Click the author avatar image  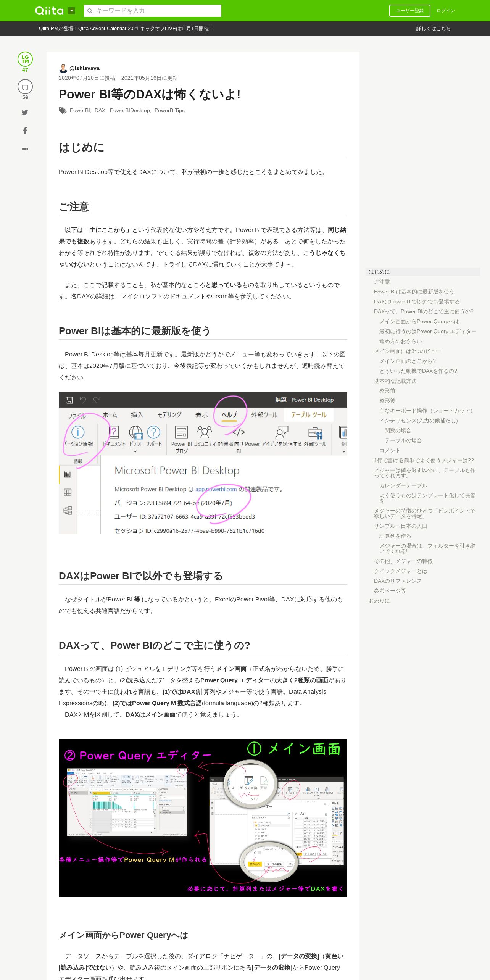[63, 68]
